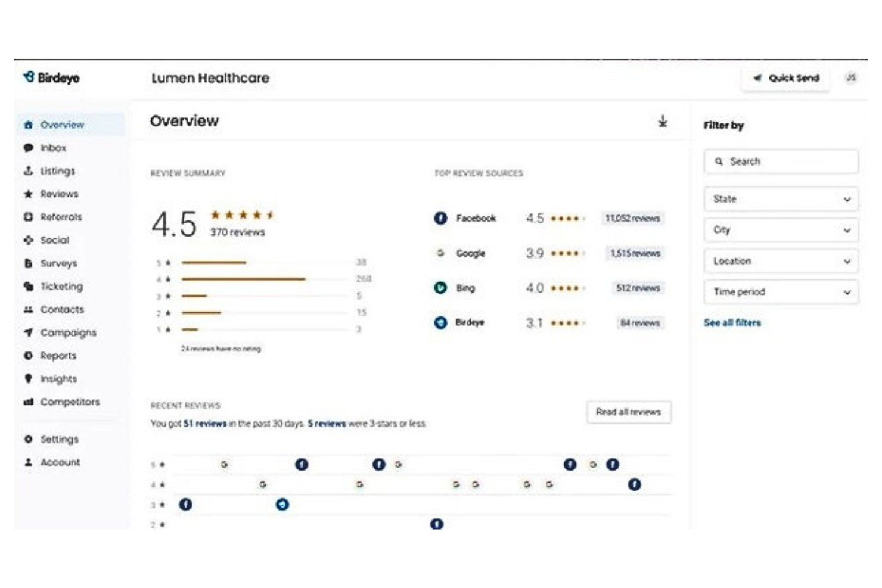Open the Time period filter dropdown
Viewport: 882px width, 588px height.
(x=781, y=292)
